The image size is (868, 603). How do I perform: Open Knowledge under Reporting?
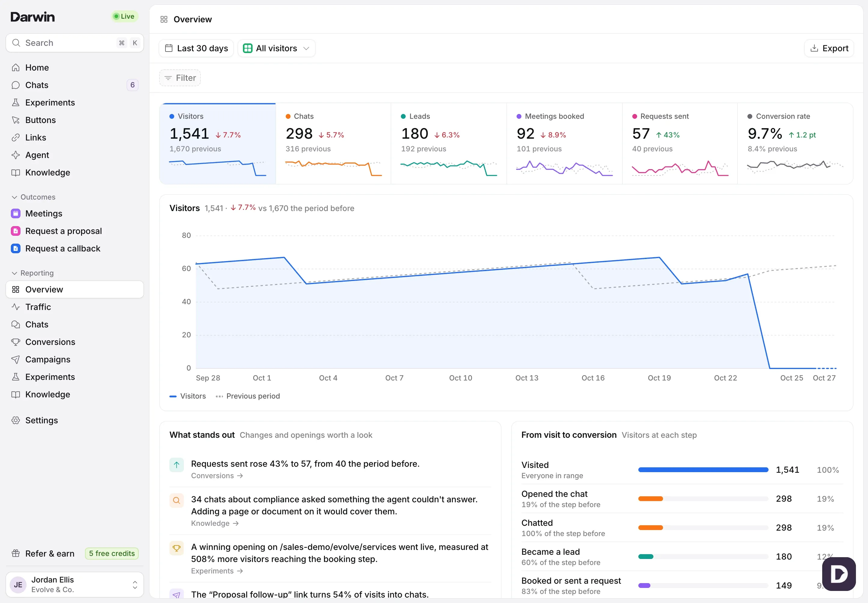tap(74, 394)
